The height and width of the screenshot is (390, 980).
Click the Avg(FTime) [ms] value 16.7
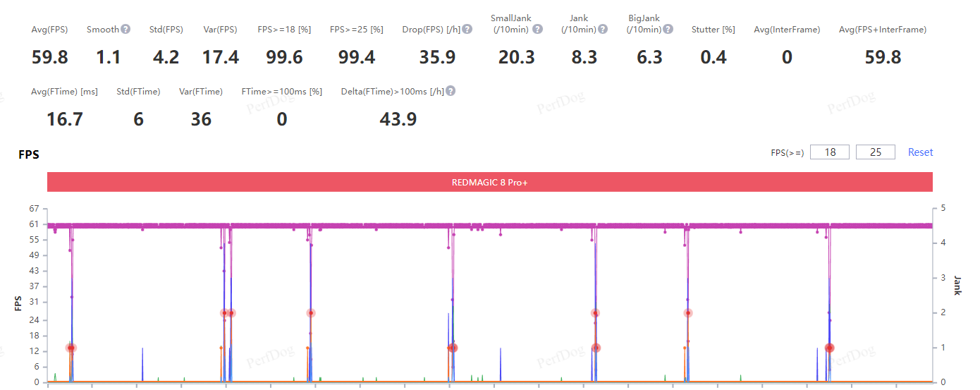click(x=65, y=119)
